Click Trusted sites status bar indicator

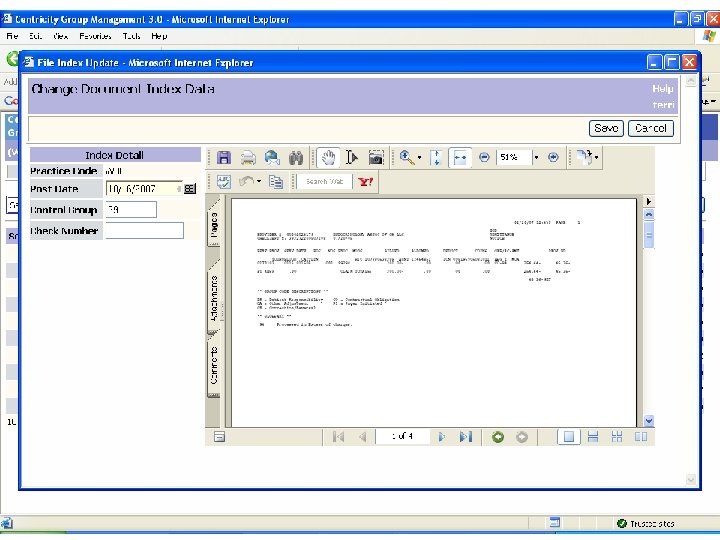coord(647,523)
